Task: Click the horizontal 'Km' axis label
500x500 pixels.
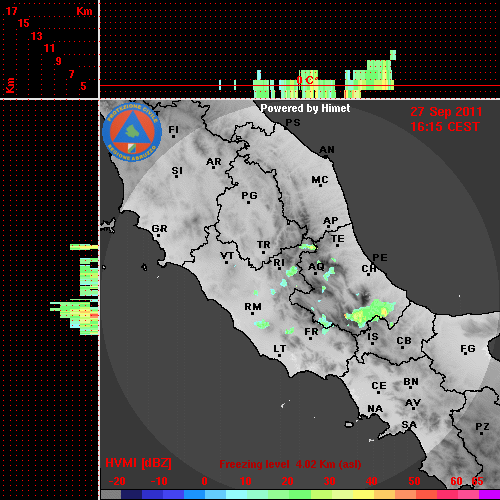Action: click(84, 11)
